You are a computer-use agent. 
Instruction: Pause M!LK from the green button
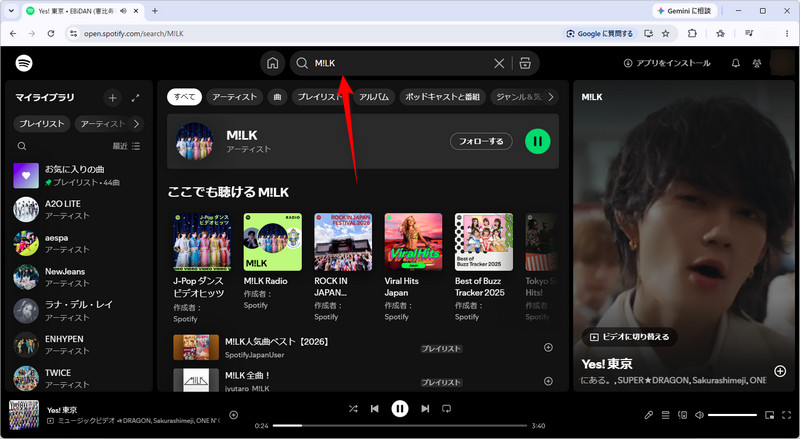tap(538, 141)
